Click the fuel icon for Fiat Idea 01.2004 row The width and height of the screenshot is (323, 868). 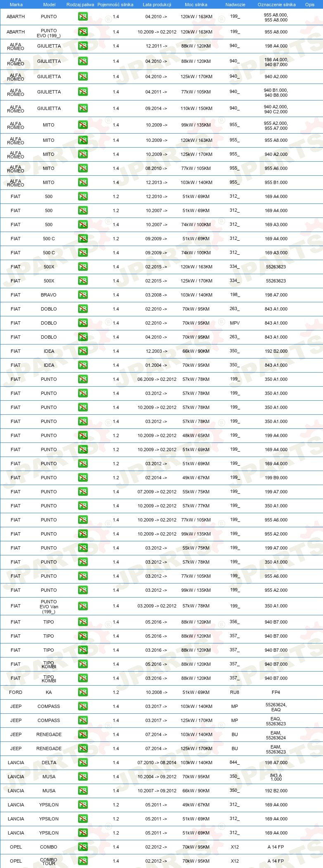click(x=83, y=365)
